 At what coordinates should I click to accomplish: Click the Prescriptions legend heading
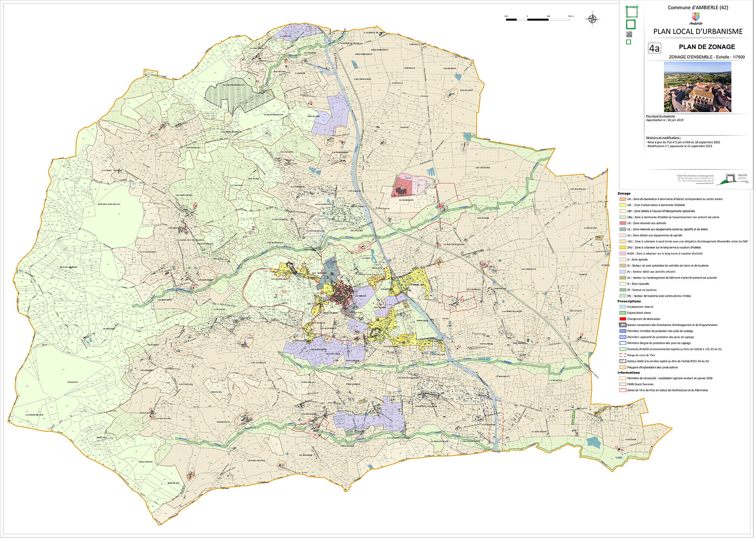coord(629,301)
